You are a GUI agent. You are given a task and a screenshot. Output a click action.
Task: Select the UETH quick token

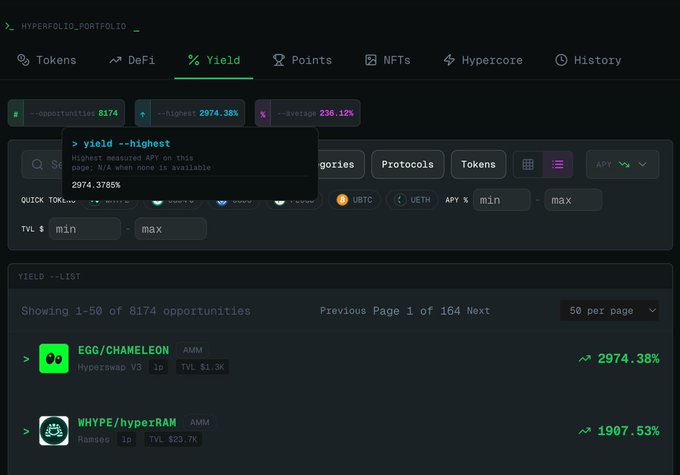tap(412, 200)
